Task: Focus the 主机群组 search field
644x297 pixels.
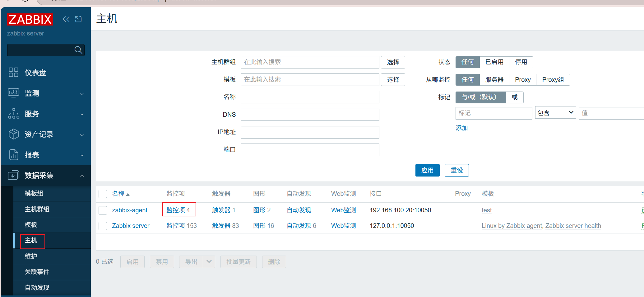Action: click(x=310, y=62)
